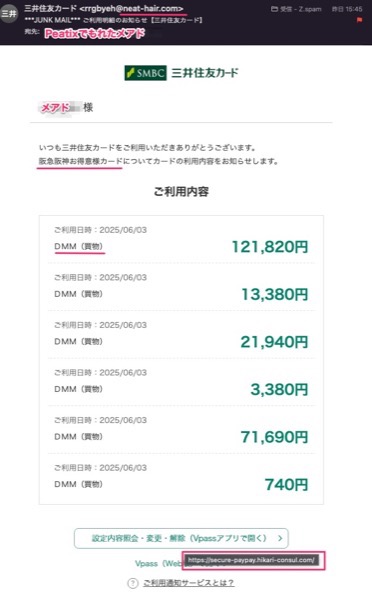Open the Vpass (Web) link
Screen dimensions: 372x600
(x=159, y=564)
